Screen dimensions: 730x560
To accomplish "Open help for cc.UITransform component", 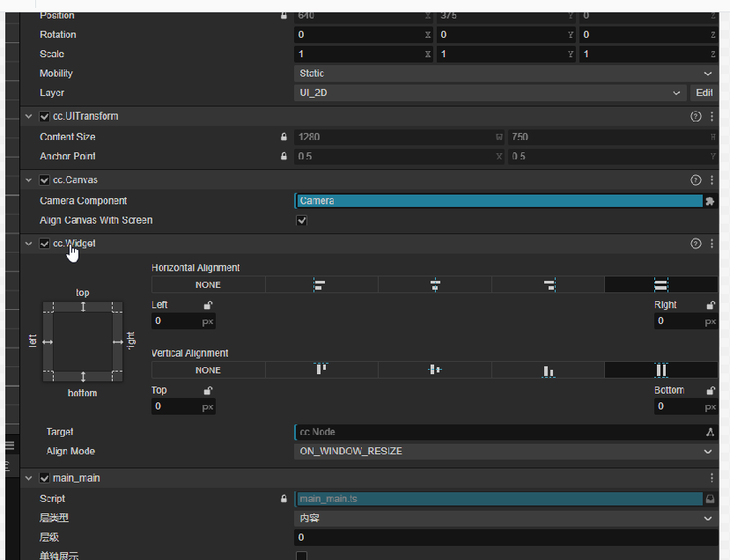I will (x=696, y=116).
